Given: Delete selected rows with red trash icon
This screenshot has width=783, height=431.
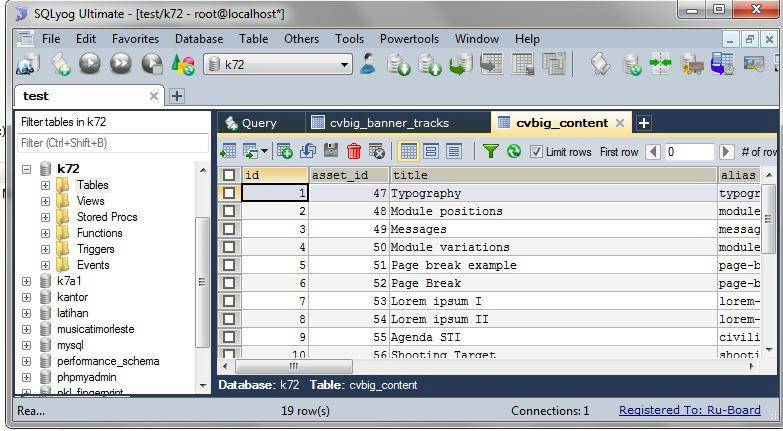Looking at the screenshot, I should (x=354, y=151).
